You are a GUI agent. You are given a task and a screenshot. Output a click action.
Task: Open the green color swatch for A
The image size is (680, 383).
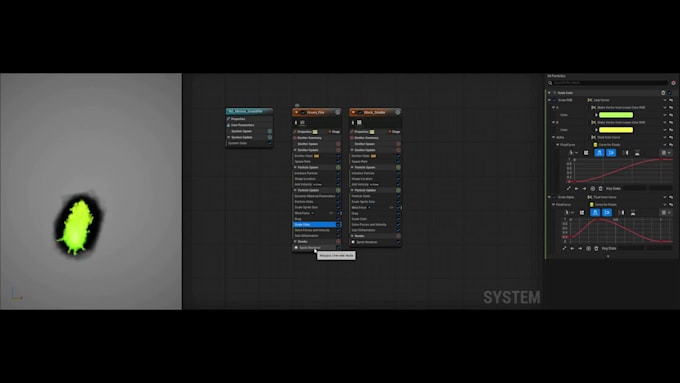(616, 115)
